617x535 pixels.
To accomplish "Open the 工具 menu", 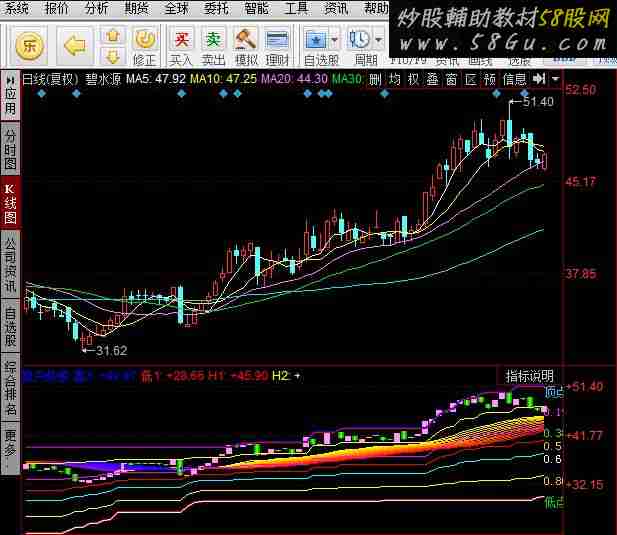I will click(x=296, y=8).
